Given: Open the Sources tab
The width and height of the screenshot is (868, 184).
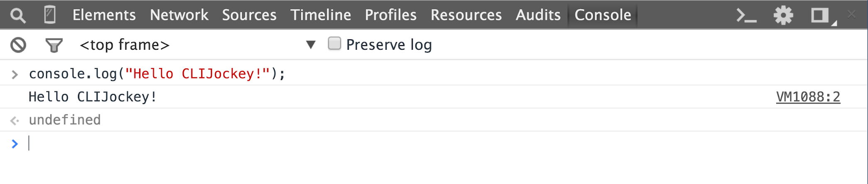Looking at the screenshot, I should pos(249,15).
